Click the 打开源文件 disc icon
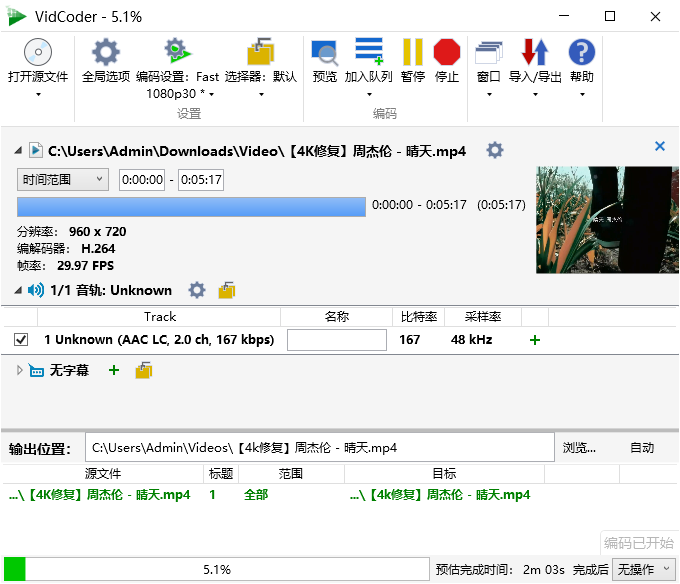 coord(38,52)
